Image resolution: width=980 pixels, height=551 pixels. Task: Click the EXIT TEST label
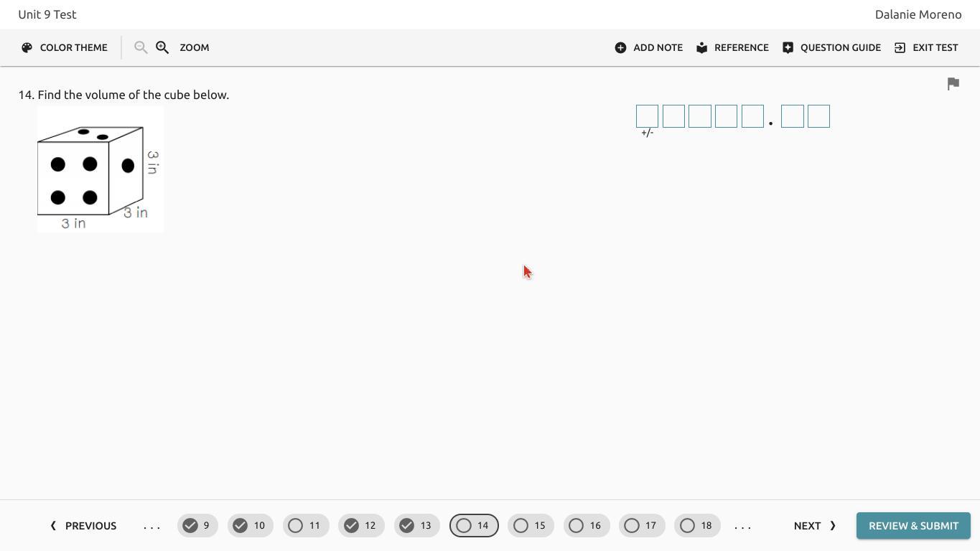(x=935, y=47)
